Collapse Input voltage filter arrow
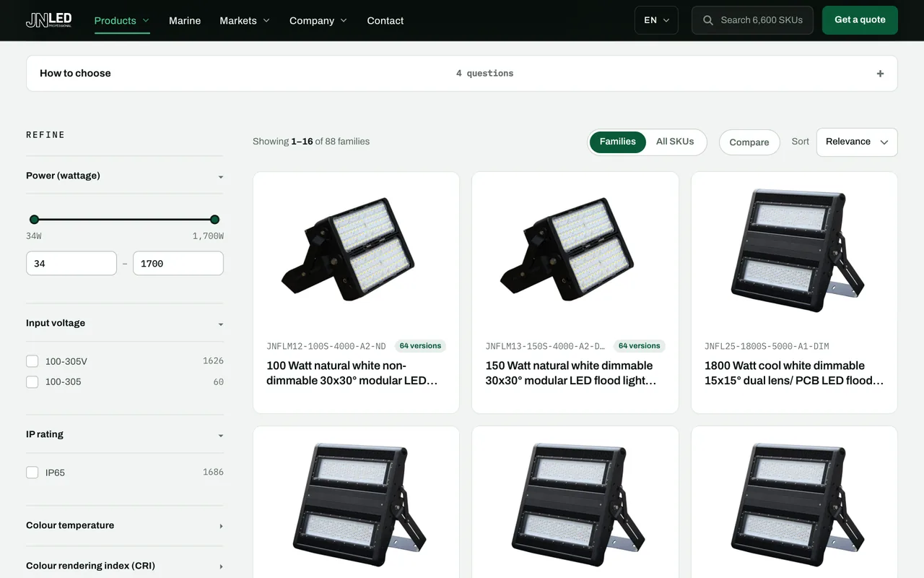Viewport: 924px width, 578px height. pyautogui.click(x=221, y=324)
